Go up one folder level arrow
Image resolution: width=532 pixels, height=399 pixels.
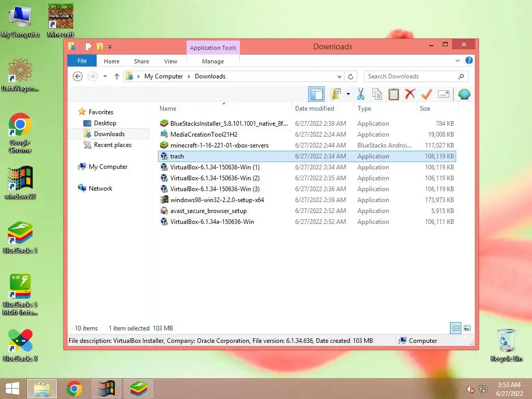[x=117, y=76]
